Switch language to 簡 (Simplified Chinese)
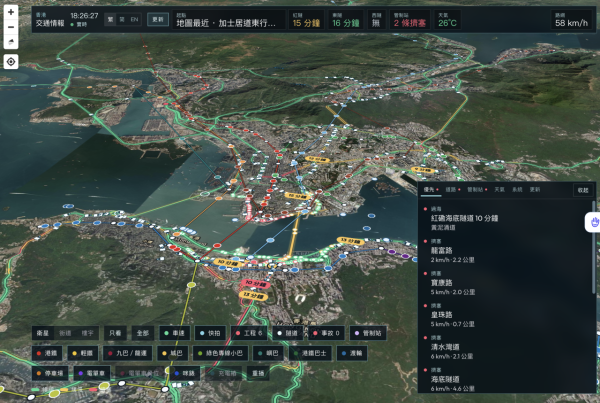 pyautogui.click(x=122, y=19)
